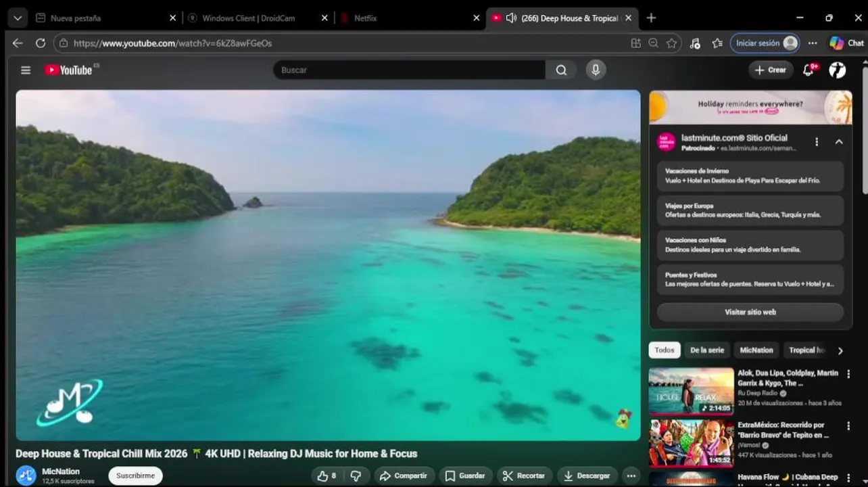Click the Holiday reminders ad banner

click(x=750, y=107)
